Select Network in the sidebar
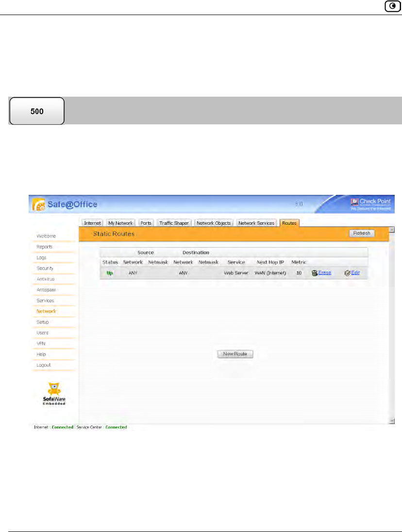This screenshot has height=532, width=402. pyautogui.click(x=46, y=311)
